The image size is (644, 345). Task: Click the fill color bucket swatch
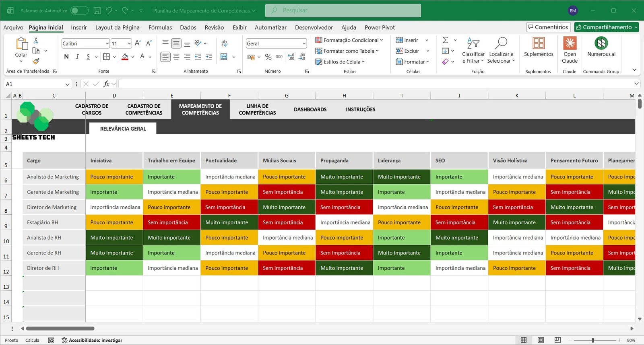click(x=125, y=57)
